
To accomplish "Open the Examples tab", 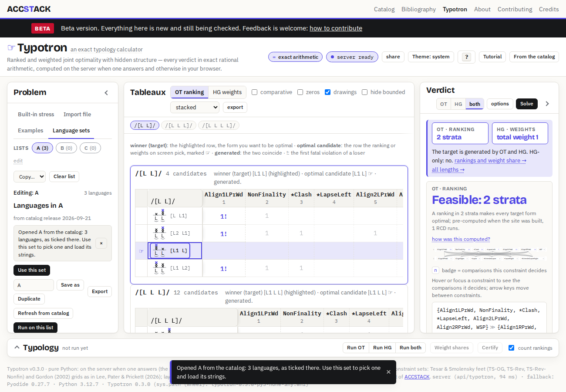I will coord(30,130).
